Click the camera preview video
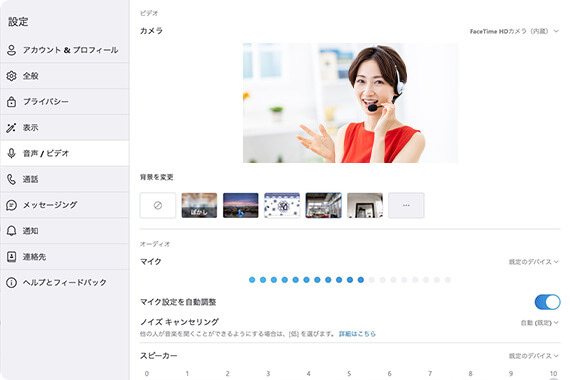This screenshot has width=570, height=380. [x=350, y=103]
